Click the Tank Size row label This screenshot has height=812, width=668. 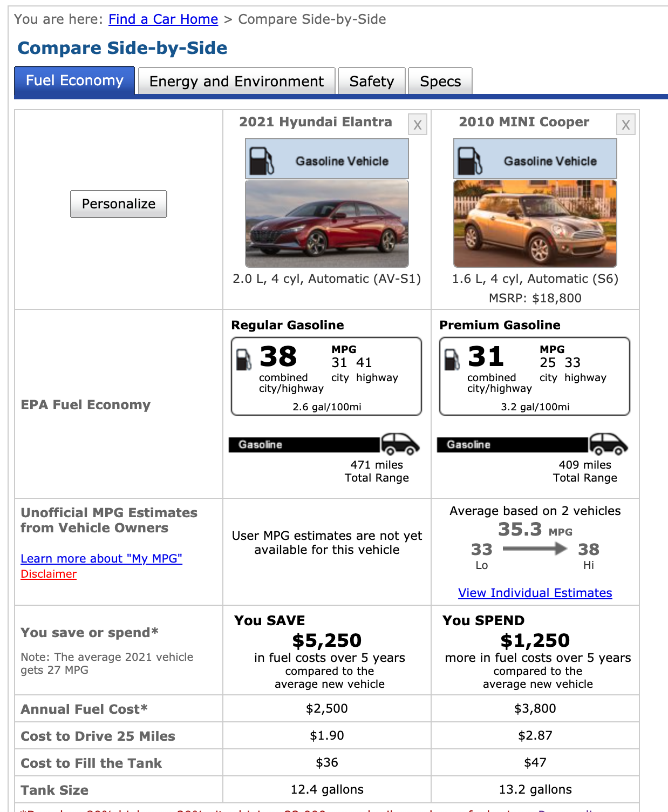coord(54,790)
